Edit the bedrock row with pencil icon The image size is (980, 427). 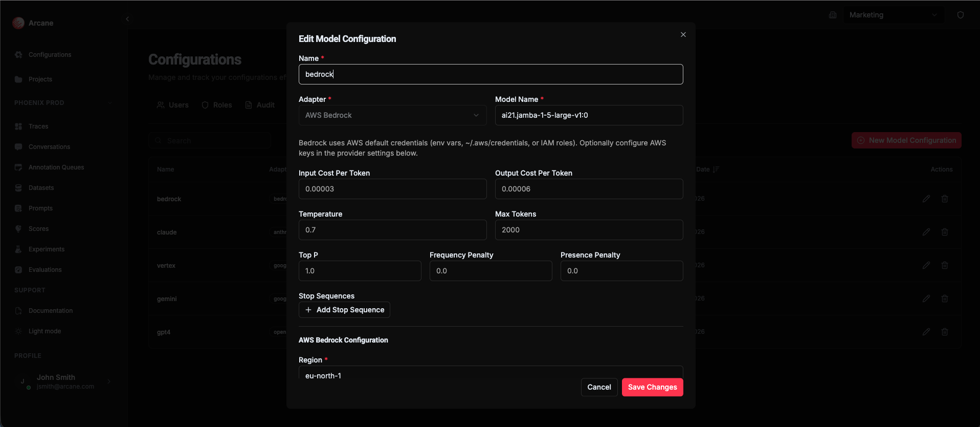(x=926, y=199)
